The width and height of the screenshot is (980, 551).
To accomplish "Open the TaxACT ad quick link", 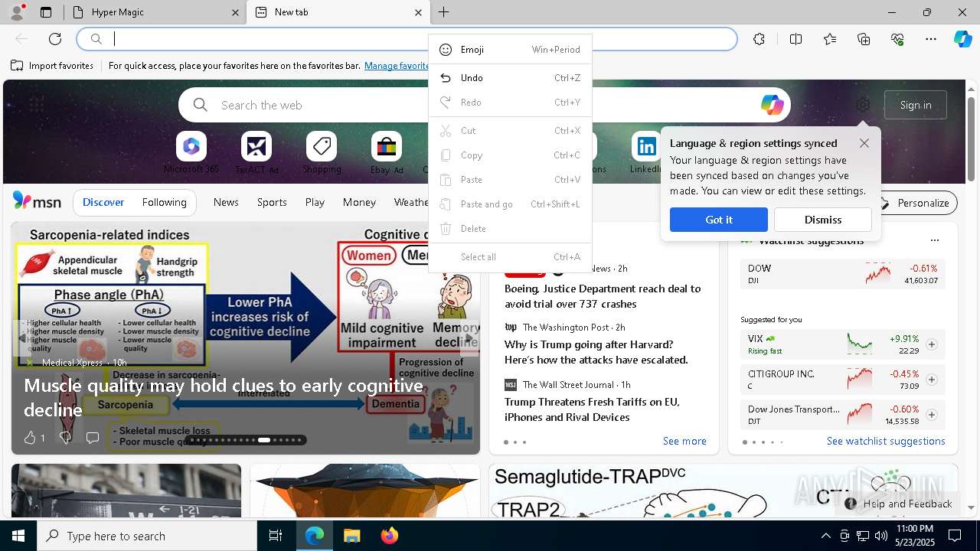I will pyautogui.click(x=256, y=153).
